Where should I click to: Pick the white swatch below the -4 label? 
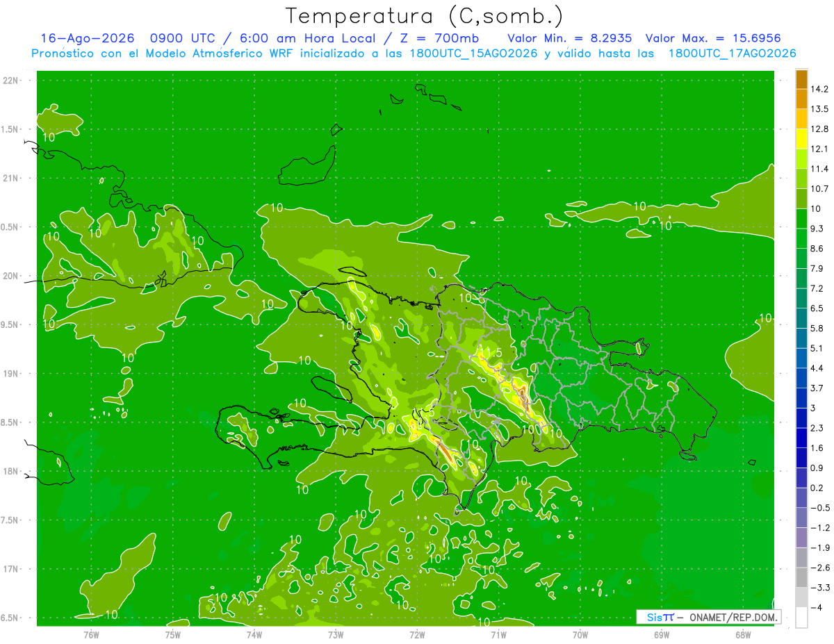click(801, 618)
